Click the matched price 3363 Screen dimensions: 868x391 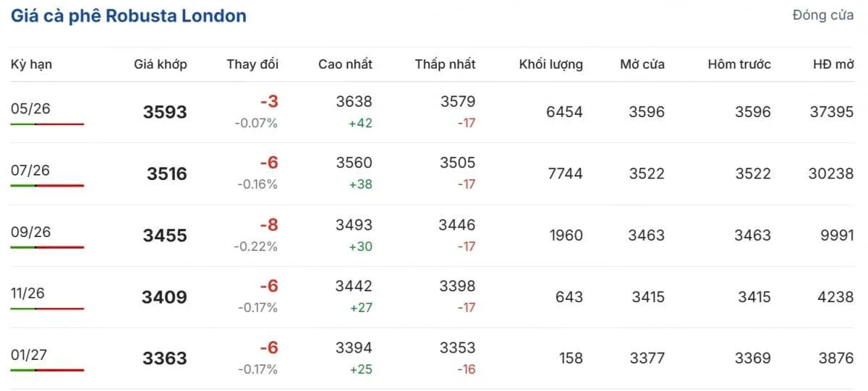pos(165,358)
